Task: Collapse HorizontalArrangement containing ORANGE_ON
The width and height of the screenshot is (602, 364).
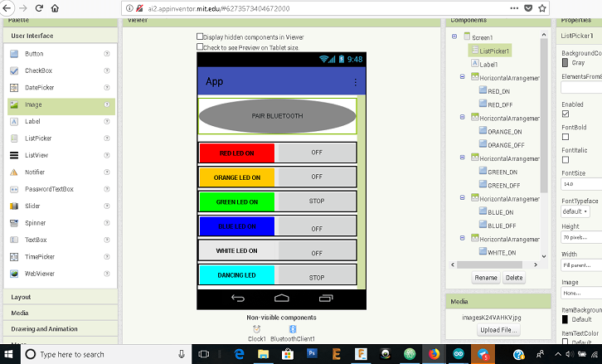Action: (x=462, y=117)
